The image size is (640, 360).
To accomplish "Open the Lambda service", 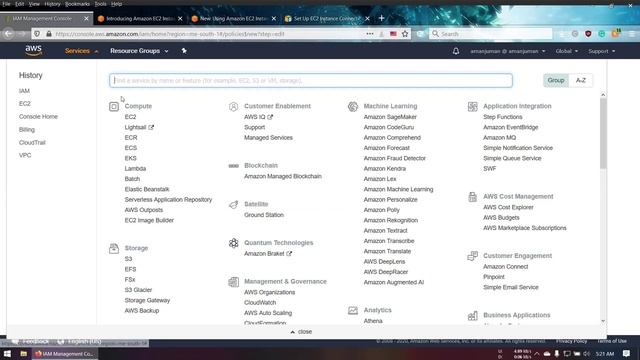I will point(135,169).
